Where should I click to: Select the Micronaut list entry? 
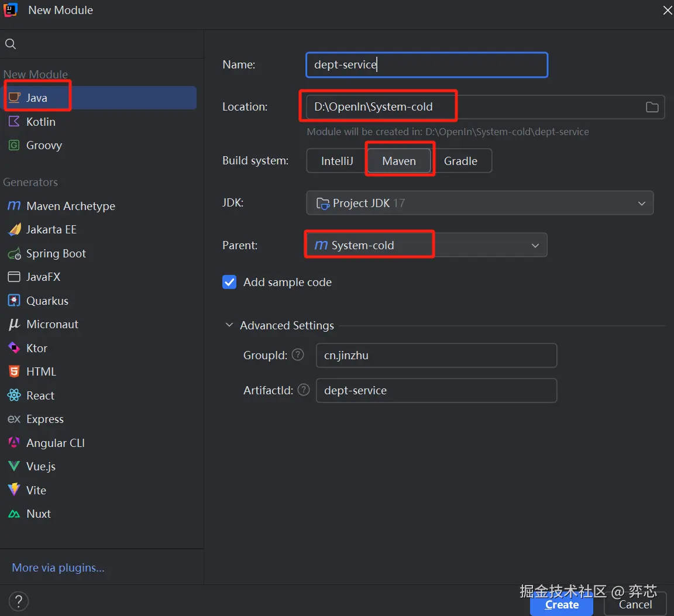pos(98,324)
